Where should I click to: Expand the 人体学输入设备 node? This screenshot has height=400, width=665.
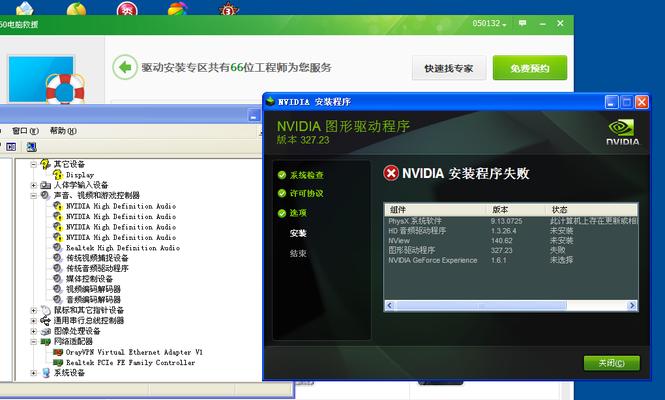click(34, 185)
